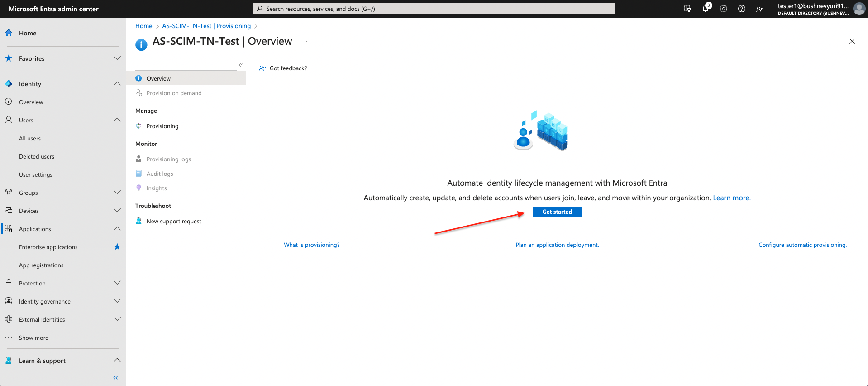Screen dimensions: 868x386
Task: Open the help question mark icon
Action: coord(742,9)
